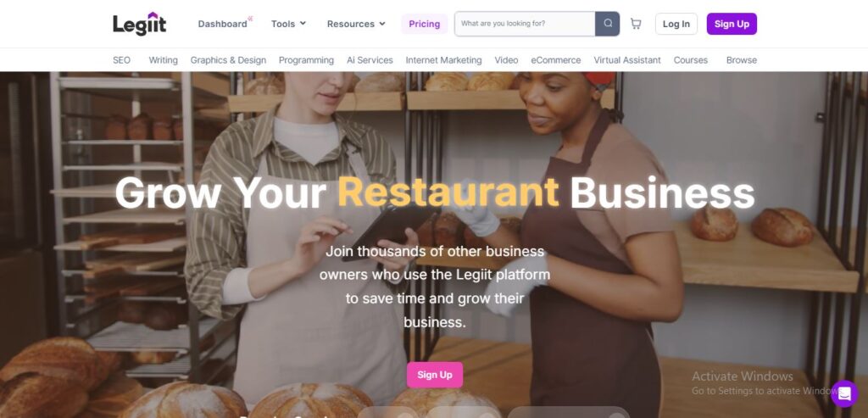Open the Dashboard menu item
Viewport: 868px width, 418px height.
pyautogui.click(x=223, y=24)
